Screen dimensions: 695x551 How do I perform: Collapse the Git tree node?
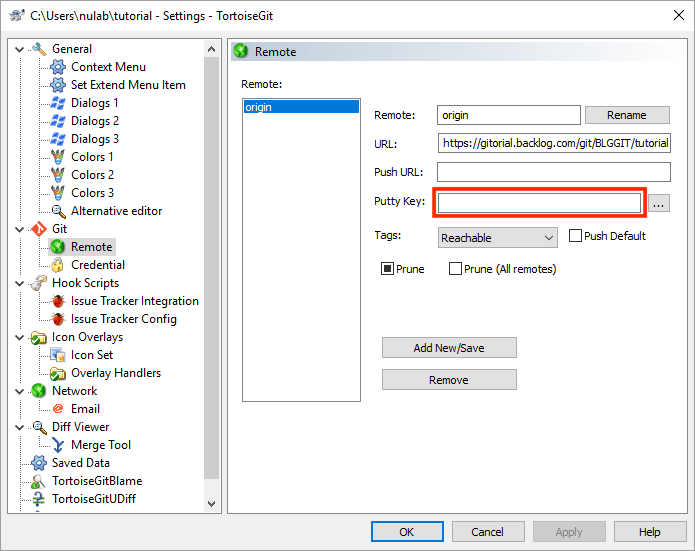click(x=20, y=229)
